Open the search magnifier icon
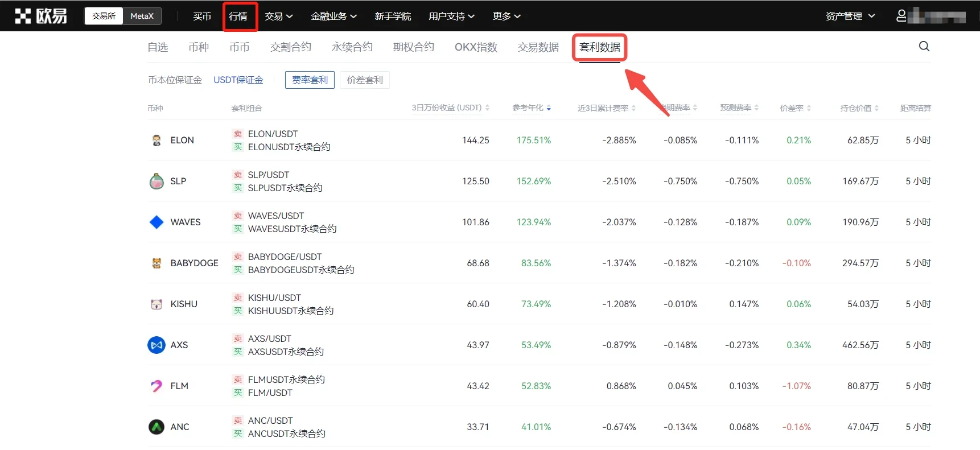The width and height of the screenshot is (980, 450). (x=924, y=47)
